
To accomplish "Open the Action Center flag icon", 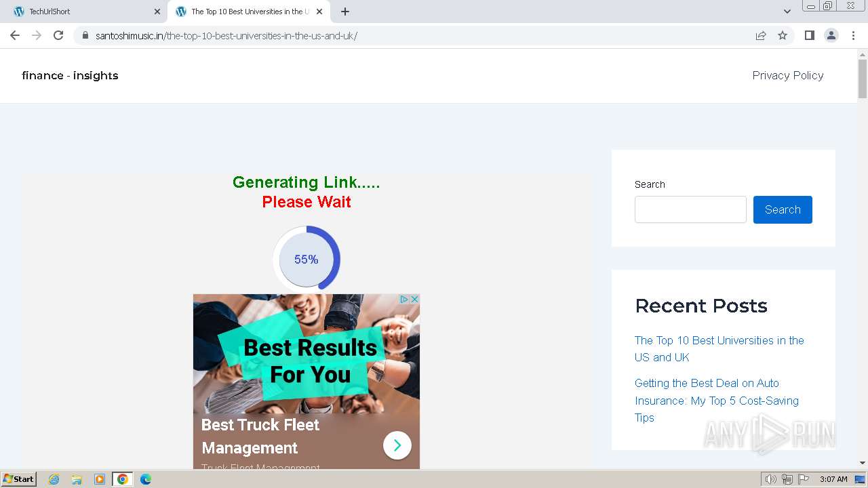I will tap(804, 479).
